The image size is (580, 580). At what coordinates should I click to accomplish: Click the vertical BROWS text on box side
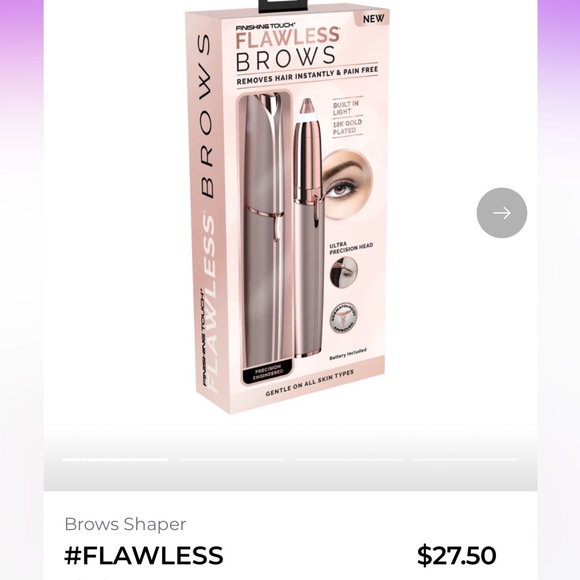206,116
